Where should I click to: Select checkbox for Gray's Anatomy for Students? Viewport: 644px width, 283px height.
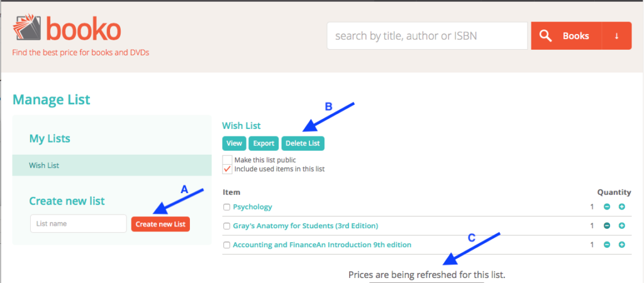tap(226, 226)
